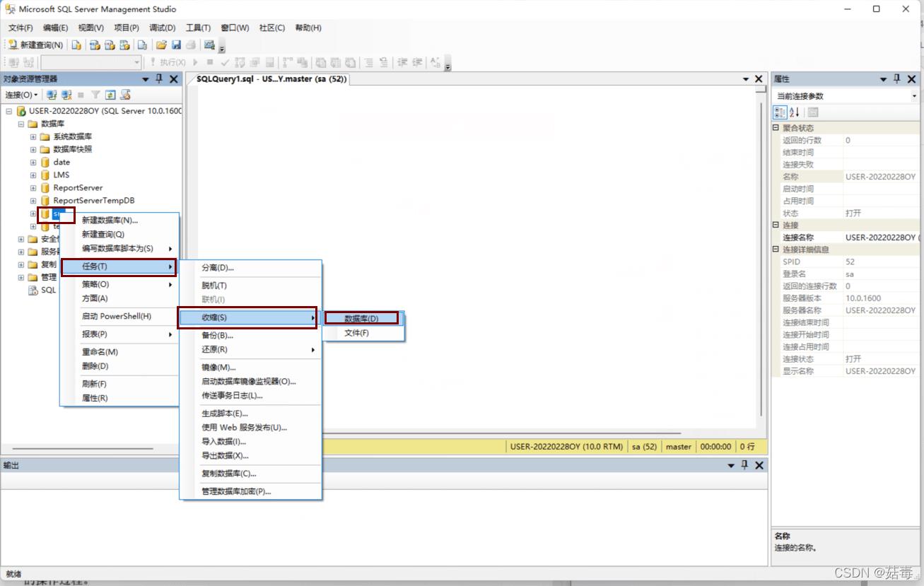Select the ReportServer database in the tree
This screenshot has height=586, width=924.
(78, 188)
